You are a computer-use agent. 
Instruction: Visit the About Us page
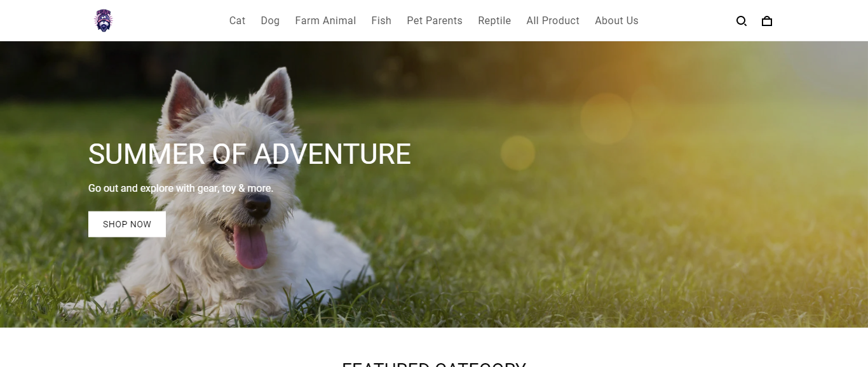coord(616,21)
